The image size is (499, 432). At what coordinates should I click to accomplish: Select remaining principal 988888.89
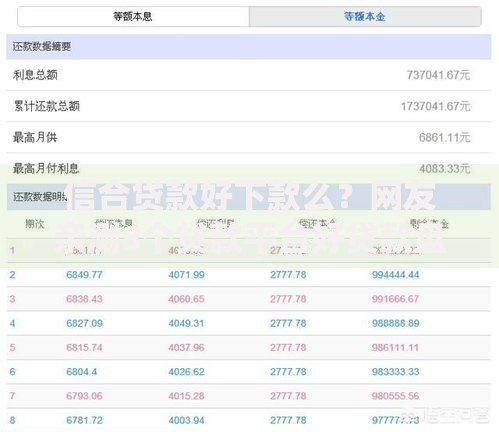(x=395, y=323)
